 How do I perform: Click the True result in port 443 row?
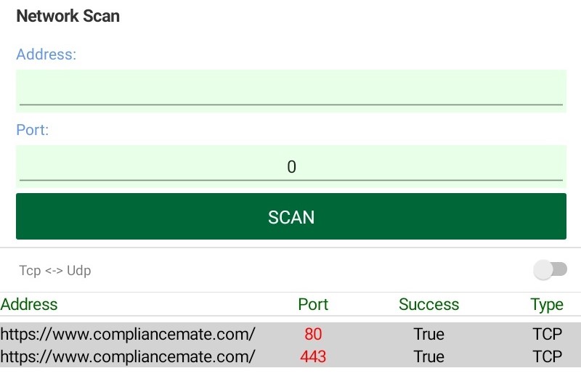point(428,356)
